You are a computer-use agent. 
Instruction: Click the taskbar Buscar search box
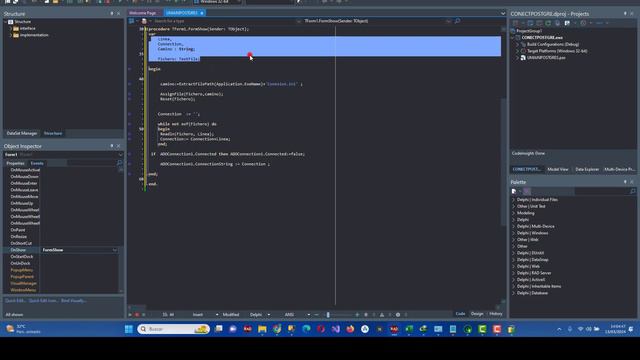point(173,329)
